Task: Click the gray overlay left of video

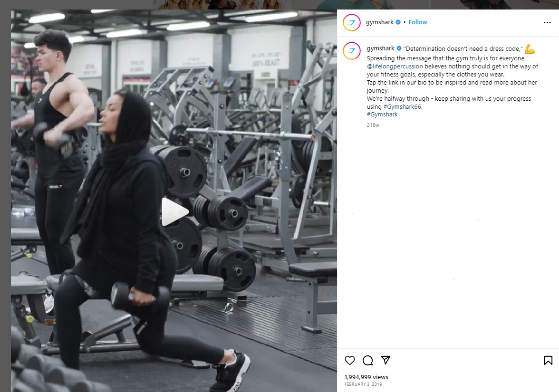Action: (x=5, y=200)
